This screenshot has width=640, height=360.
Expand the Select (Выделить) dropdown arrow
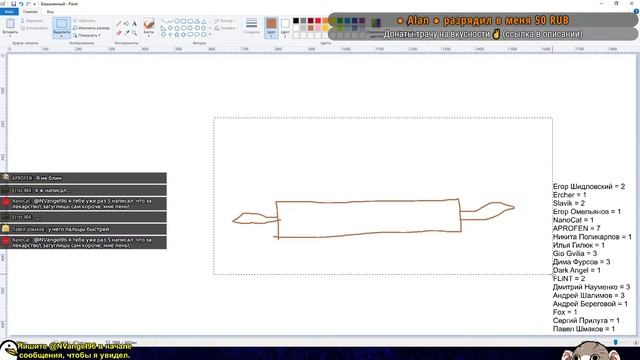pyautogui.click(x=62, y=36)
